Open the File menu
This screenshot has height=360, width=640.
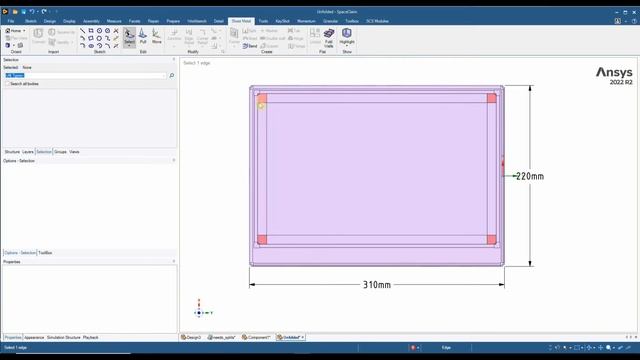(x=11, y=21)
